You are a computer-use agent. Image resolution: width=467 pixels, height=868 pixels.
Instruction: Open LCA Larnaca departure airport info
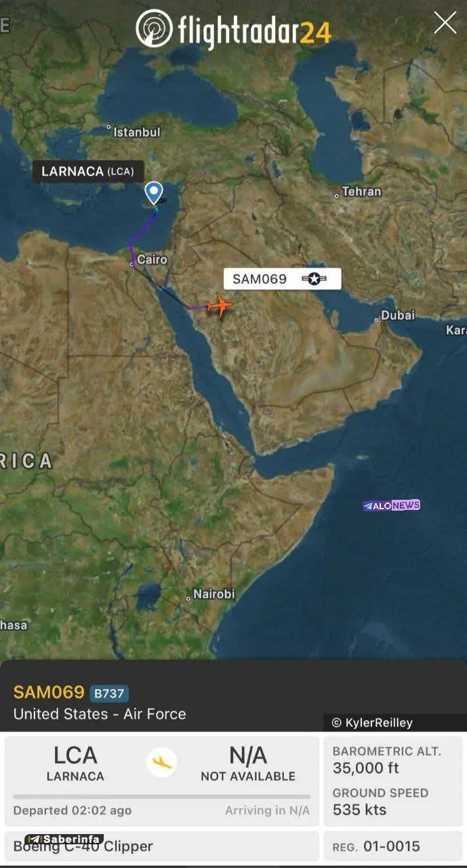point(75,764)
